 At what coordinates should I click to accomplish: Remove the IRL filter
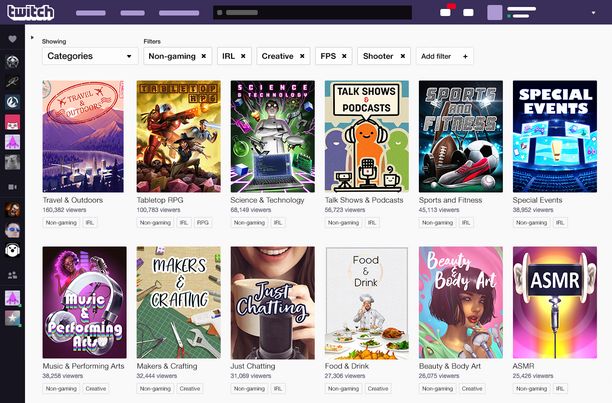pos(243,56)
